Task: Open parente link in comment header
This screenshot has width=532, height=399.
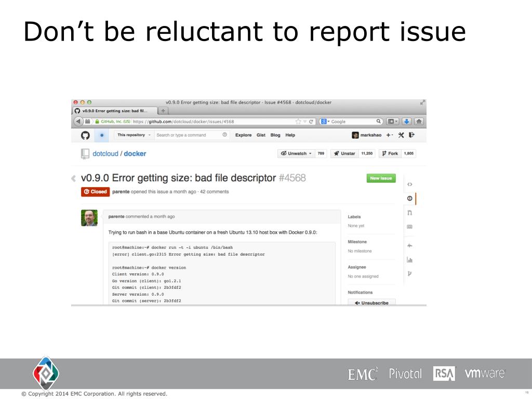Action: 116,217
